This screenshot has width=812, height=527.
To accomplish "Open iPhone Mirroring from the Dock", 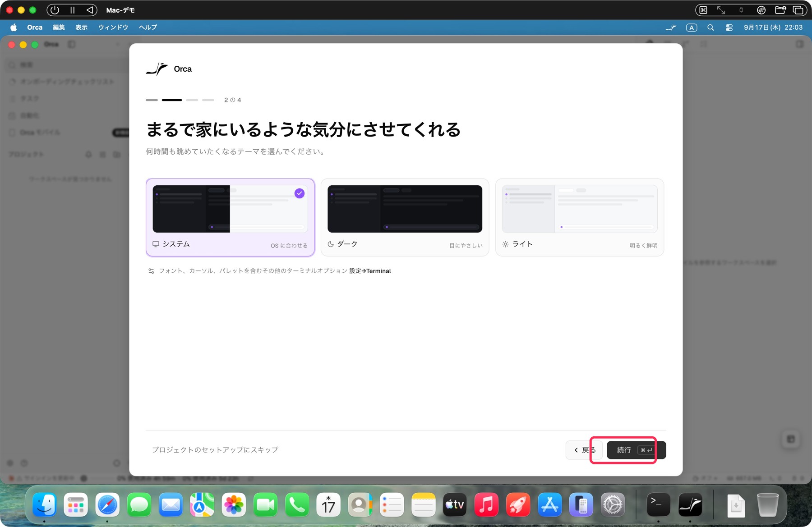I will [581, 504].
